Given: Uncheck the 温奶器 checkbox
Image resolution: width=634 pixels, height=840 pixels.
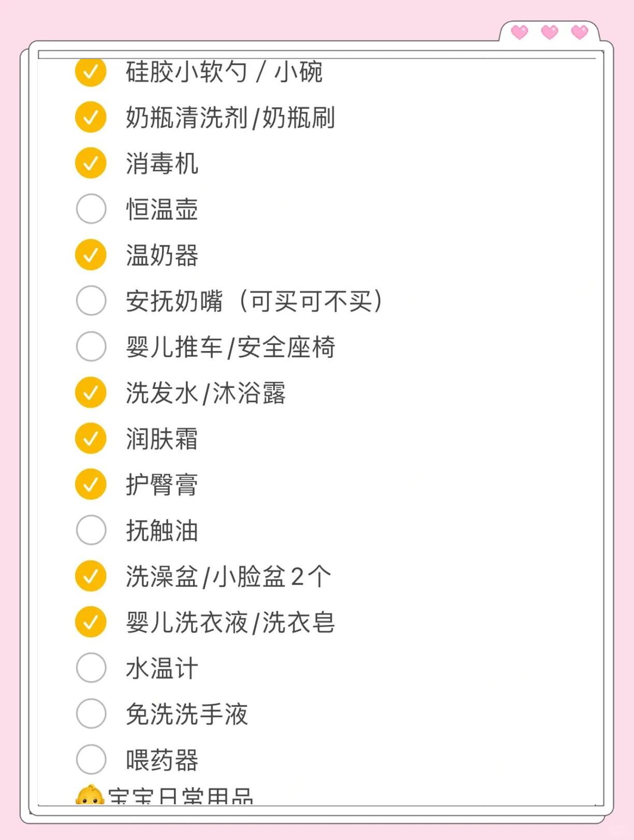Looking at the screenshot, I should point(91,255).
